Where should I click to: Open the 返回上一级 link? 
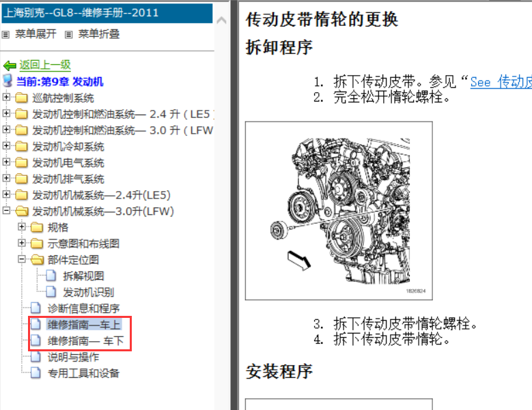pyautogui.click(x=45, y=65)
